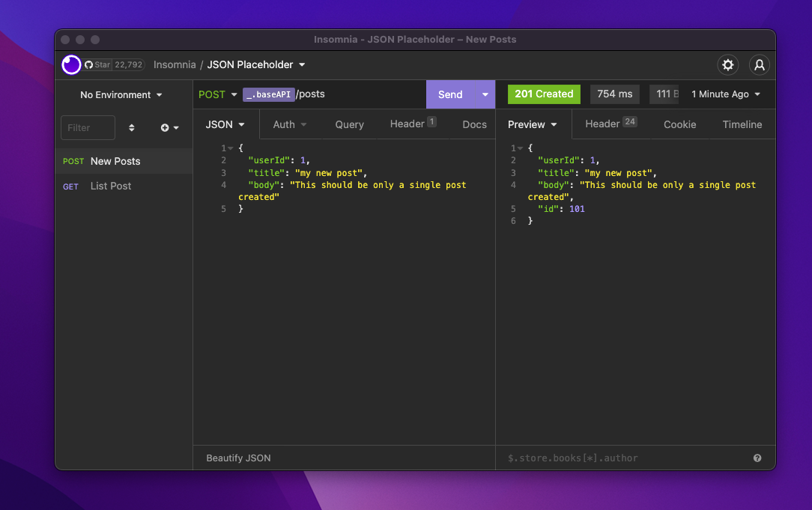Click "title" line in response preview

pyautogui.click(x=597, y=173)
